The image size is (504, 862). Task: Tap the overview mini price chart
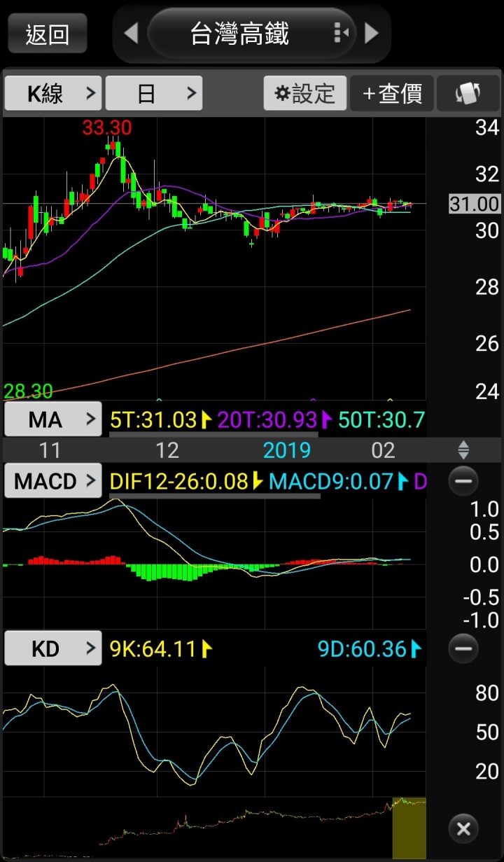pos(213,828)
